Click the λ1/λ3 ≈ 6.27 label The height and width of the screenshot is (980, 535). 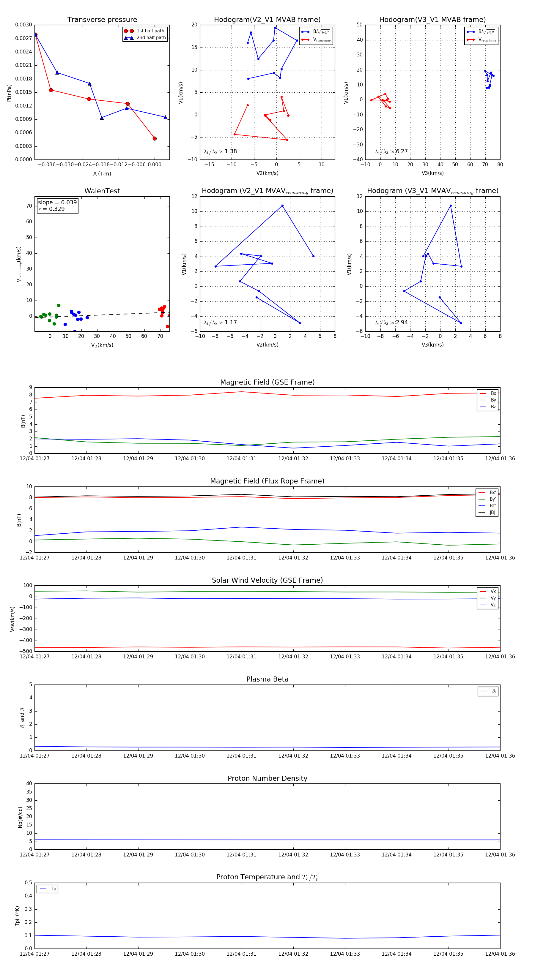click(391, 151)
